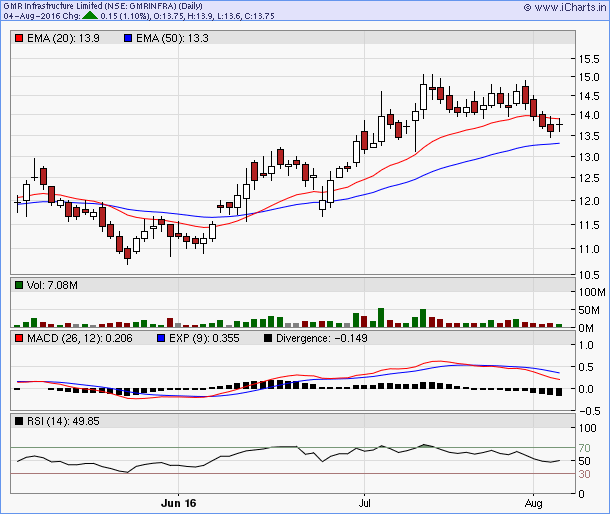Click the RSI 30 oversold level label
610x514 pixels.
pyautogui.click(x=584, y=474)
